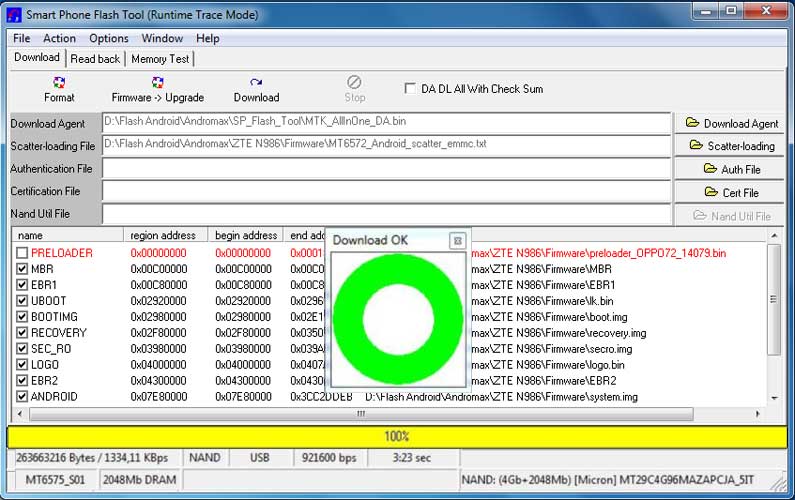The image size is (795, 500).
Task: Open the Window menu
Action: pyautogui.click(x=162, y=39)
